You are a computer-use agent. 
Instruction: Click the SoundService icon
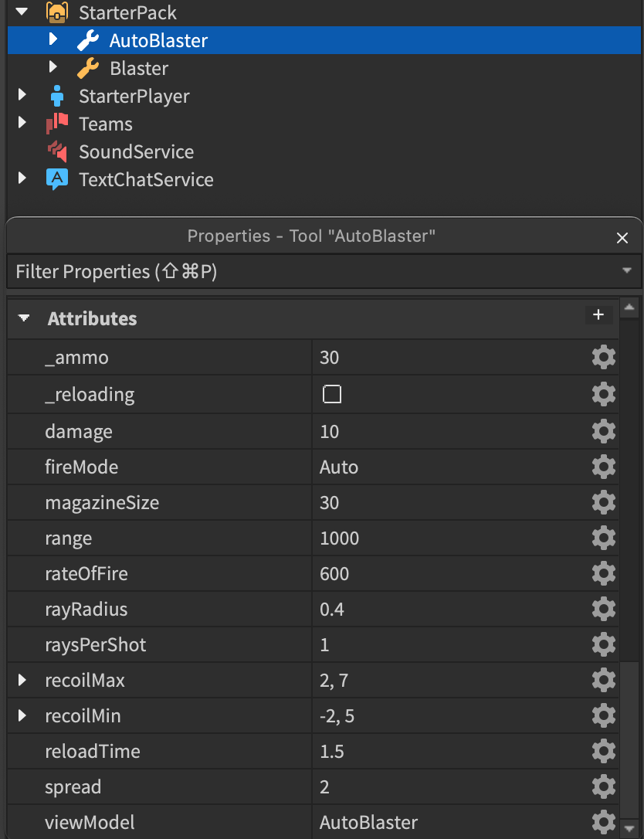click(x=57, y=151)
